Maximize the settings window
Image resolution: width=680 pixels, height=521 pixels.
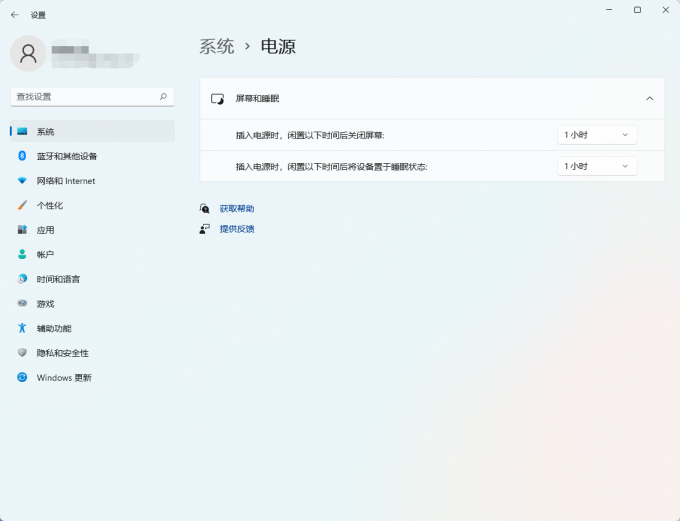[638, 10]
